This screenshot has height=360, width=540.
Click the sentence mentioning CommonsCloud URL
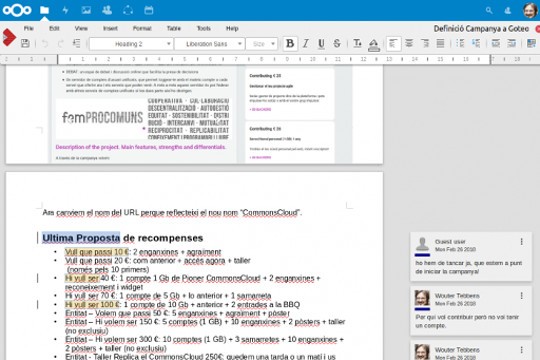[x=172, y=213]
